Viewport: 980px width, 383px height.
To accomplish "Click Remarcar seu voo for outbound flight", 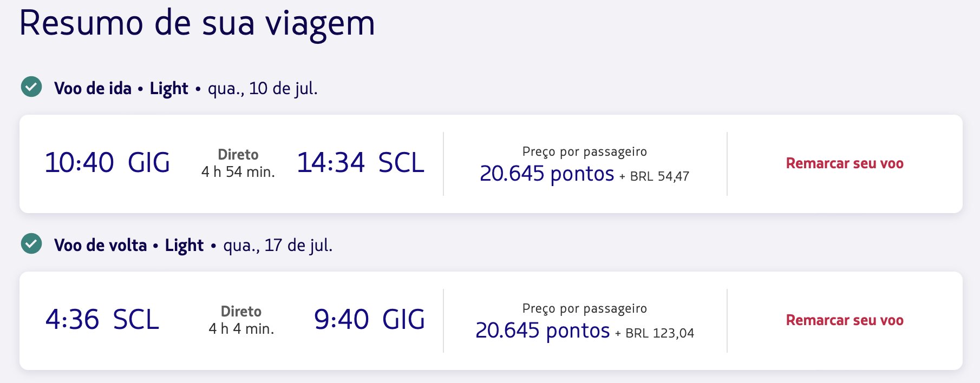I will point(845,163).
